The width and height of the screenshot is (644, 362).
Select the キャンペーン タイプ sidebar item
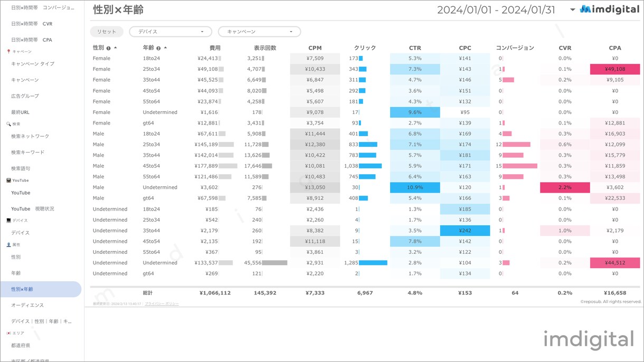[x=33, y=64]
